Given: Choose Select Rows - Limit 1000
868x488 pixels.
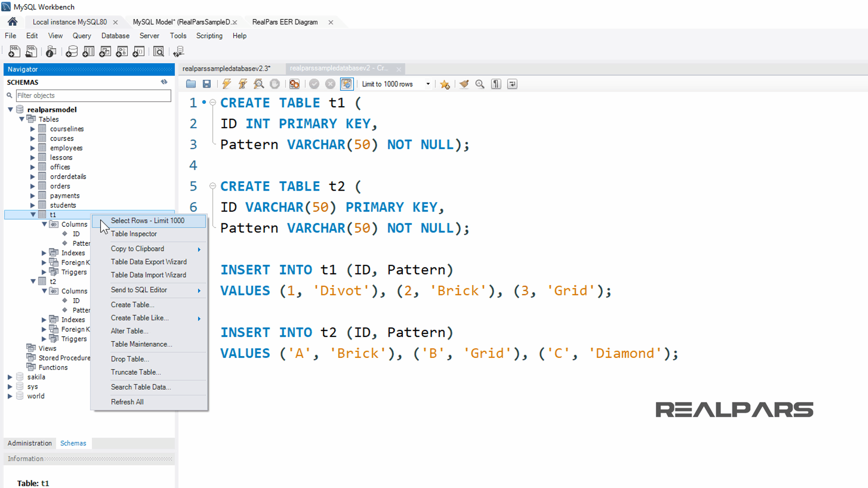Looking at the screenshot, I should [149, 221].
